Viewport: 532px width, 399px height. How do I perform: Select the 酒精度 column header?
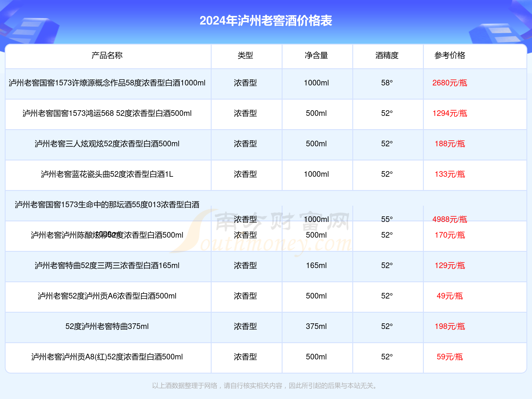[x=387, y=55]
